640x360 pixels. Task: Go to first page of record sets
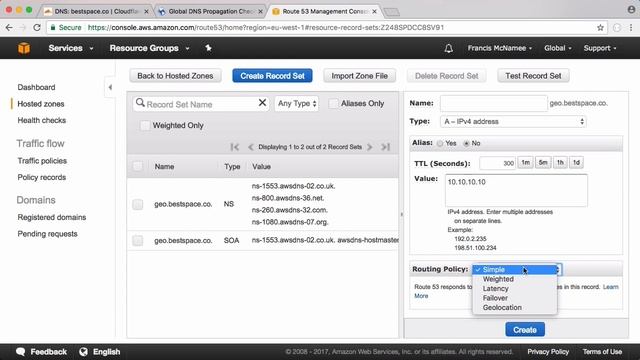234,147
